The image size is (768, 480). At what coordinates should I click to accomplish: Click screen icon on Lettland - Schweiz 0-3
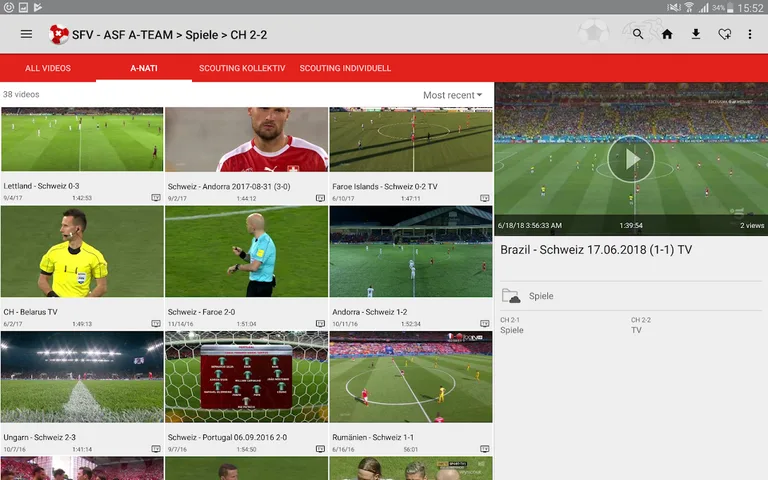(155, 198)
